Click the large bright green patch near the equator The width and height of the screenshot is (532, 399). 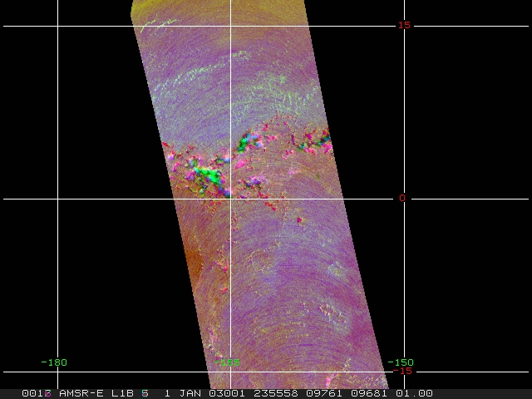pyautogui.click(x=208, y=175)
